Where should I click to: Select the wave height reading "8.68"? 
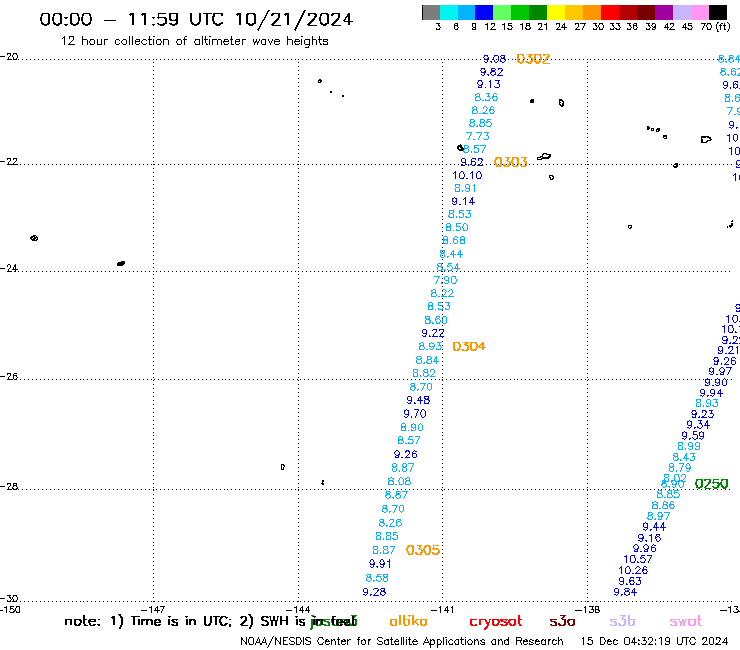coord(454,241)
